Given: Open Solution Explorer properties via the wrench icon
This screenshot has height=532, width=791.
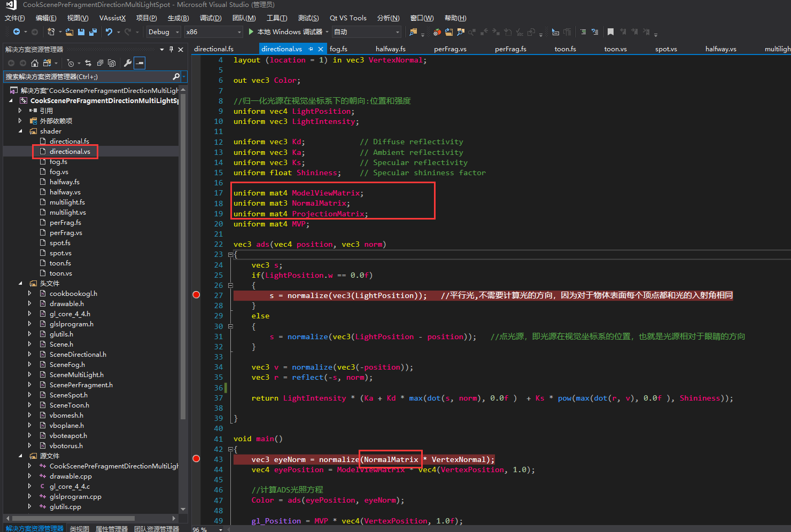Looking at the screenshot, I should click(x=128, y=62).
